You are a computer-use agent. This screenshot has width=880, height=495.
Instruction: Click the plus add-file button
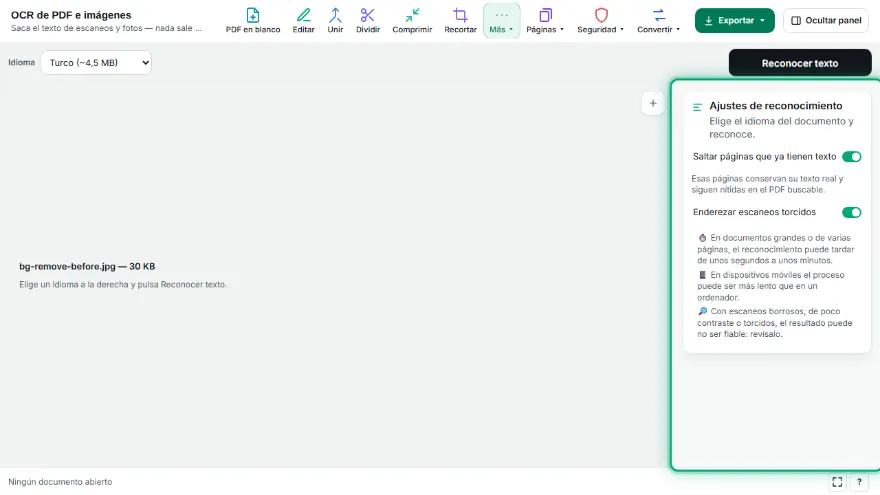click(x=653, y=103)
